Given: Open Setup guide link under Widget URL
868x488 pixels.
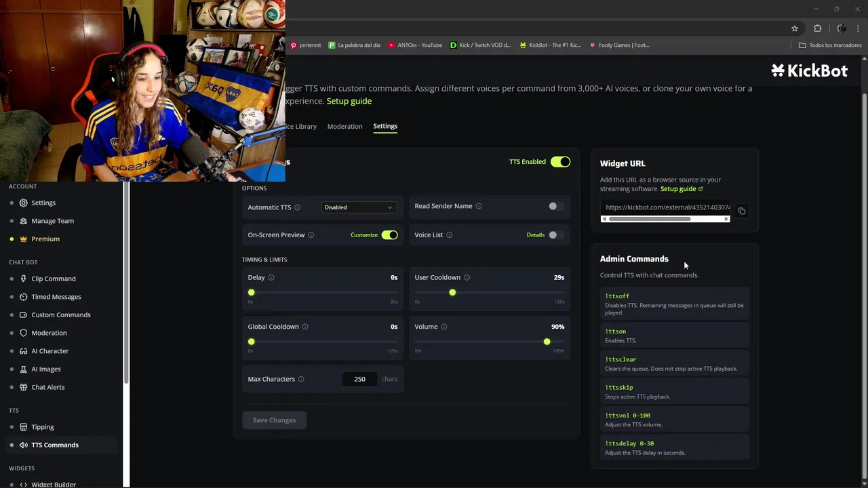Looking at the screenshot, I should (x=682, y=189).
